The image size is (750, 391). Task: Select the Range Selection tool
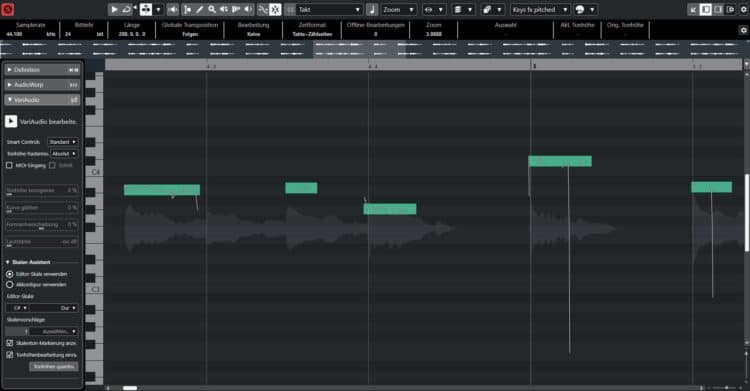[x=188, y=10]
